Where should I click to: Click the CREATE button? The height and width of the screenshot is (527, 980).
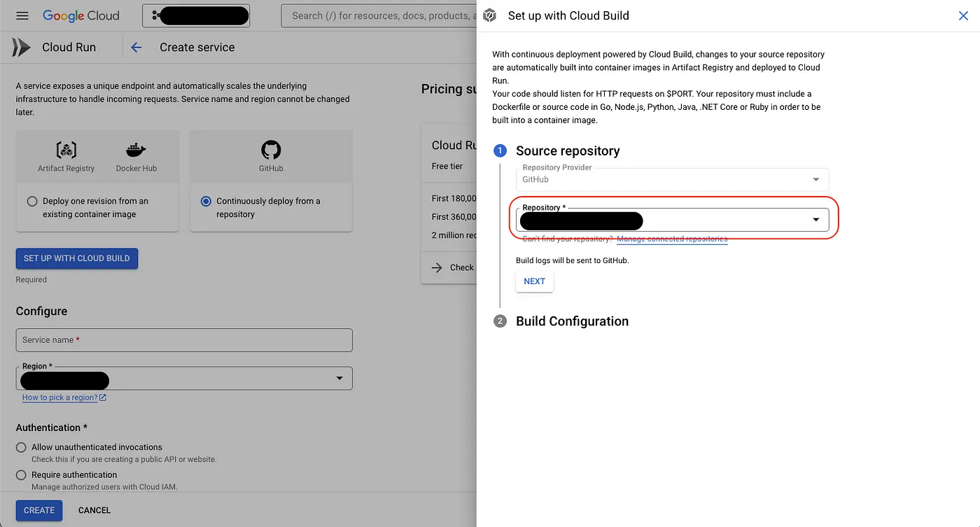(x=39, y=510)
